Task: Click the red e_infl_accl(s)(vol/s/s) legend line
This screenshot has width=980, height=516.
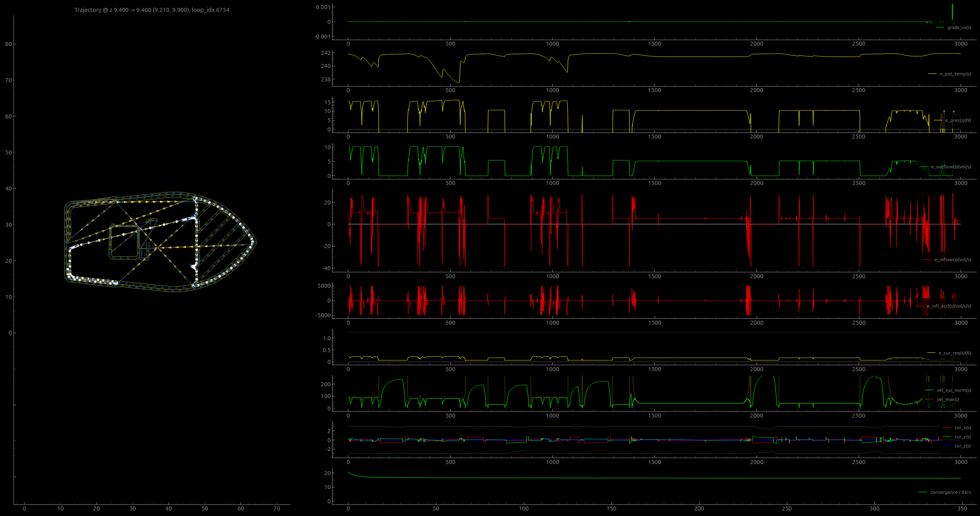Action: [920, 306]
